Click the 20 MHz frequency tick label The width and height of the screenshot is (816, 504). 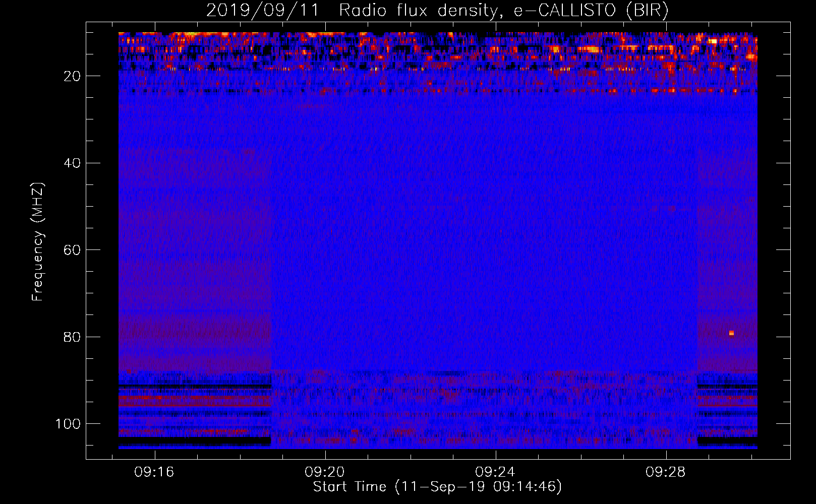73,76
